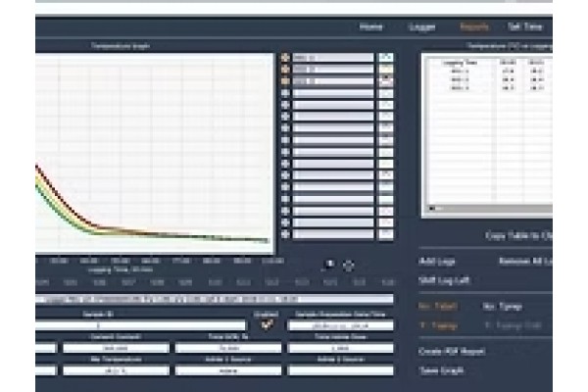Click the left graph tool icon below the log list
Screen dimensions: 588x392
(329, 266)
